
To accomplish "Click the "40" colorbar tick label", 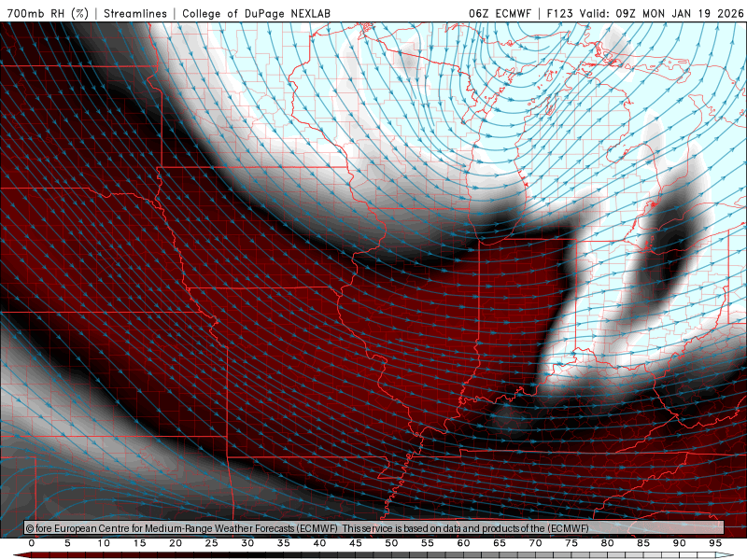I will [x=319, y=543].
